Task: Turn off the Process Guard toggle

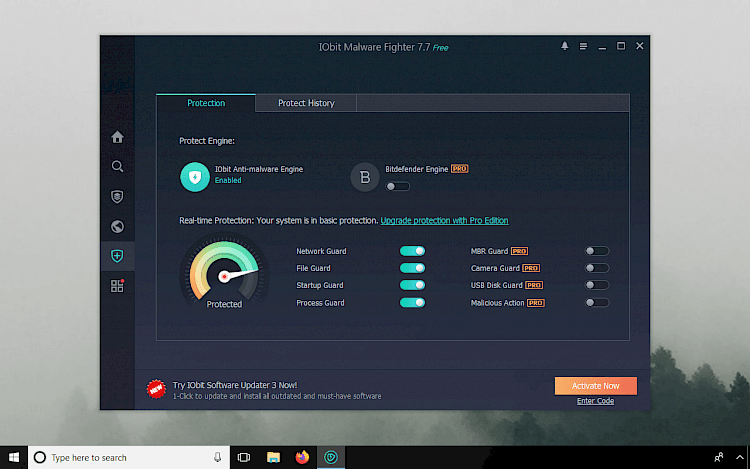Action: (x=412, y=303)
